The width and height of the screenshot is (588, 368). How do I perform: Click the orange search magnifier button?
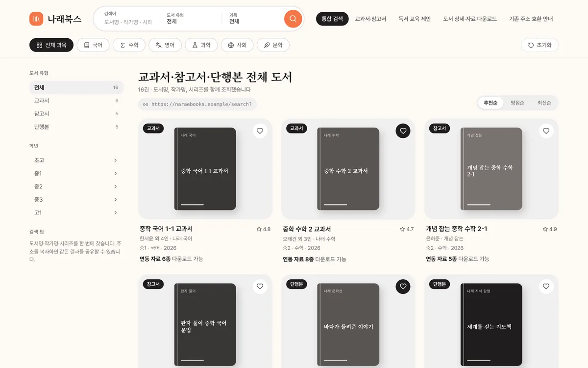click(293, 19)
